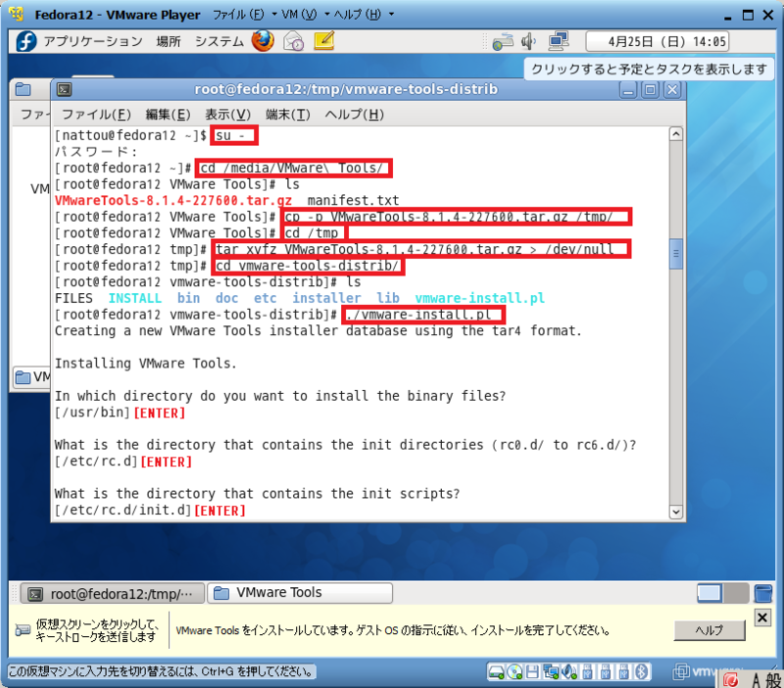
Task: Click the ヘルプ button in VMware info bar
Action: pos(709,630)
